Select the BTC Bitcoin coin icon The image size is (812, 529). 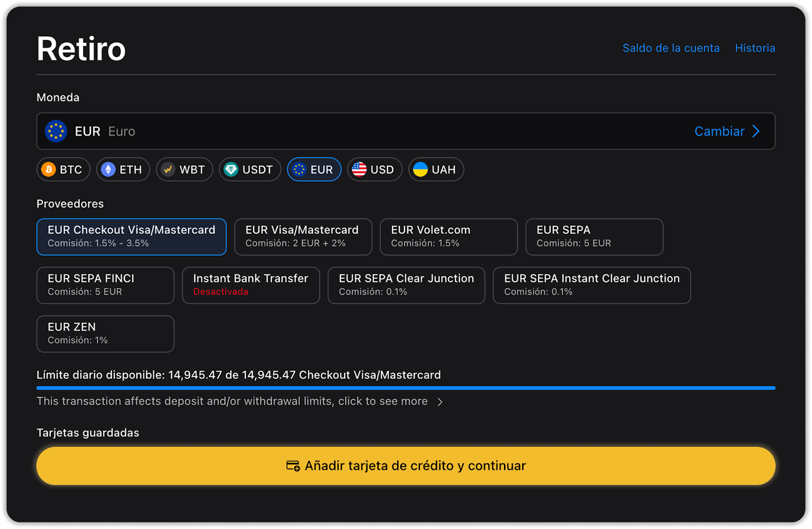pyautogui.click(x=49, y=169)
